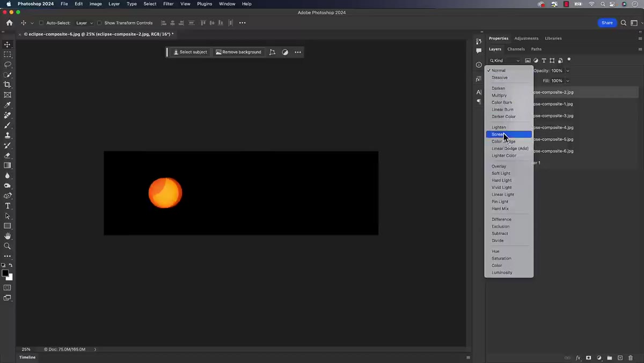Switch to the Channels tab
Viewport: 644px width, 363px height.
(516, 49)
